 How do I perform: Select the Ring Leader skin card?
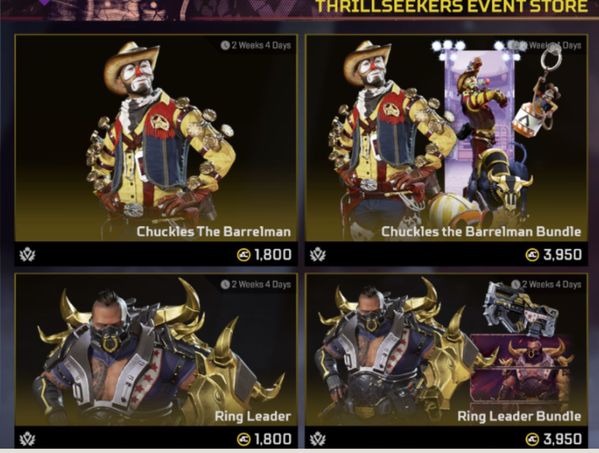pos(156,361)
